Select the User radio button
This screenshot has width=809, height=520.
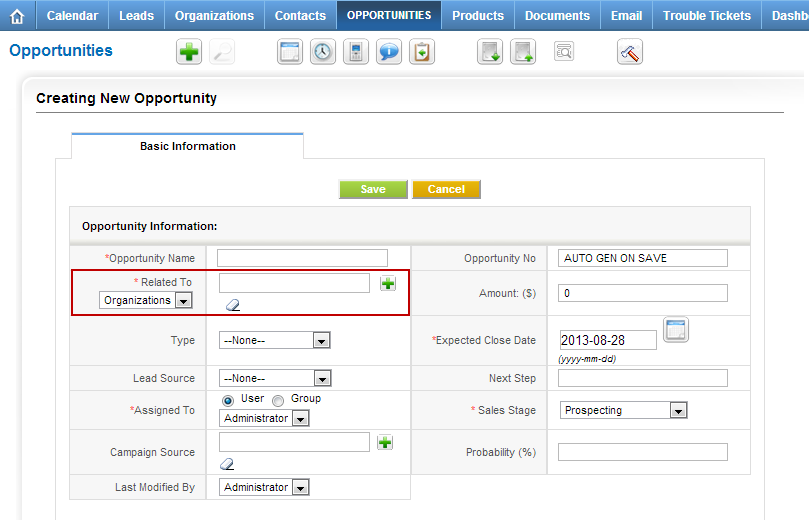click(227, 399)
